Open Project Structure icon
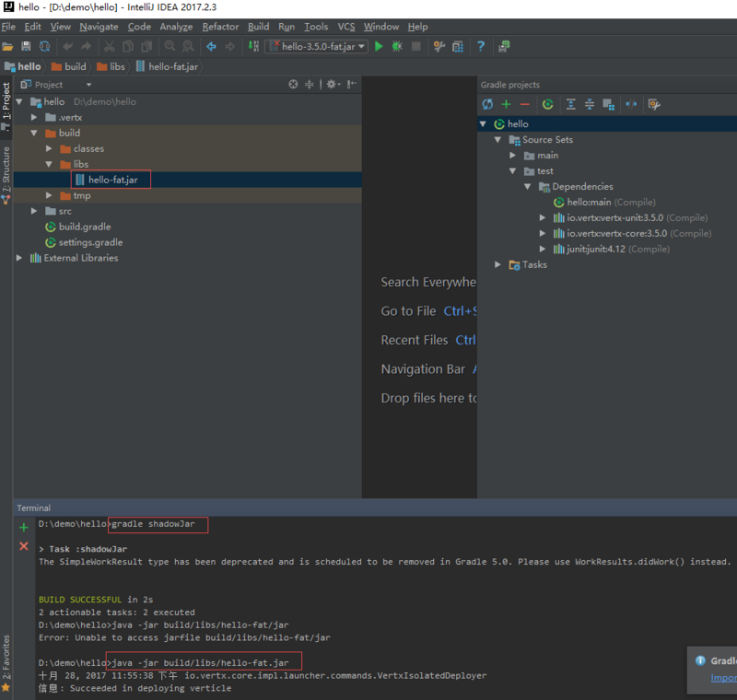 tap(457, 46)
